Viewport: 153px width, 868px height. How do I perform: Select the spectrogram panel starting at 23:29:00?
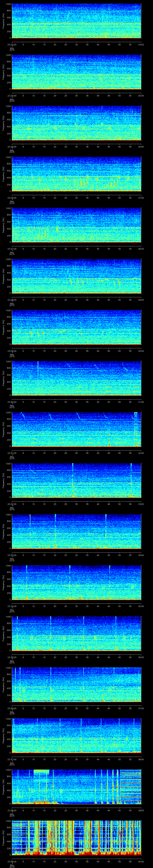click(76, 327)
